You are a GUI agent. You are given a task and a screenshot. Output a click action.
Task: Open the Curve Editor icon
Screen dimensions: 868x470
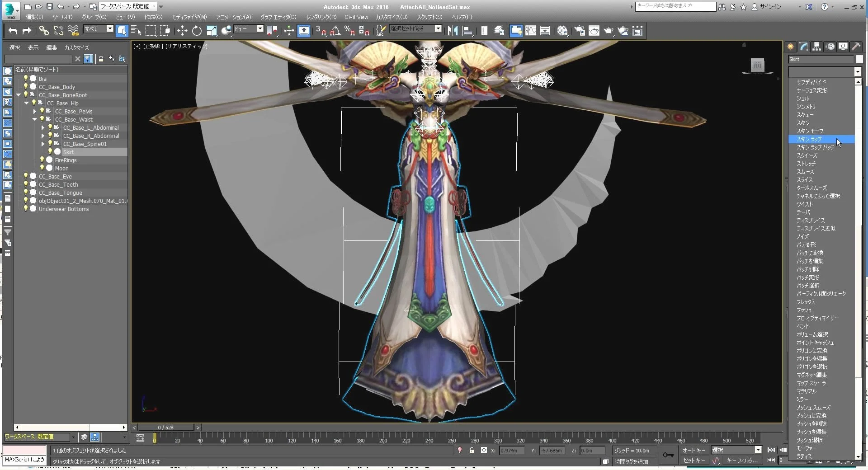(x=531, y=31)
